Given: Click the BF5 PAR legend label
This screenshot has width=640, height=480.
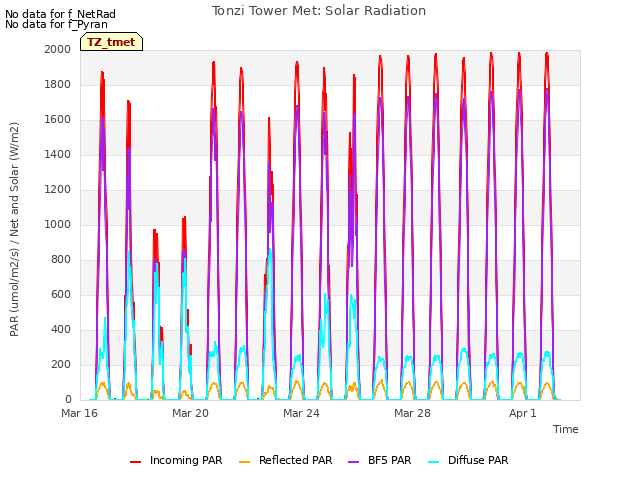Looking at the screenshot, I should click(389, 460).
